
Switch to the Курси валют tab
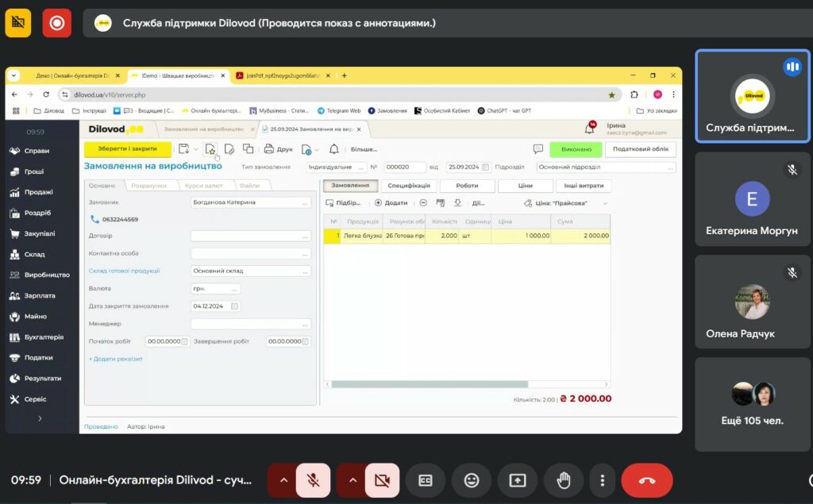pos(204,186)
